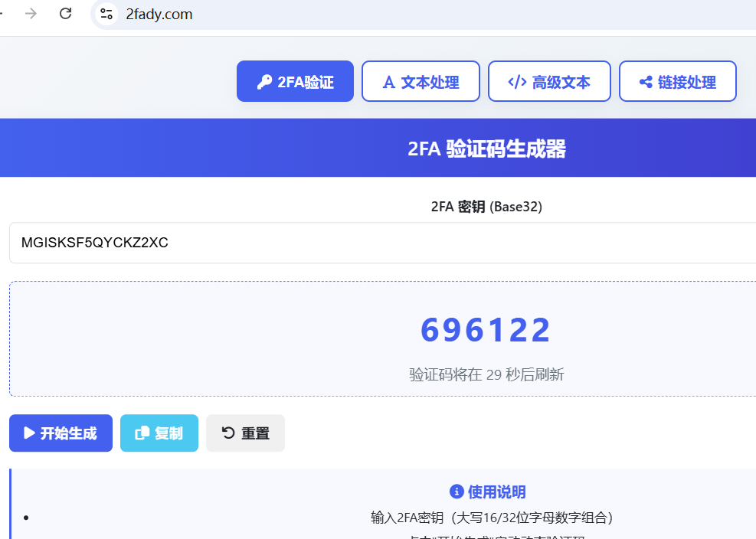Click the key icon on 2FA验证 tab
Image resolution: width=756 pixels, height=539 pixels.
pyautogui.click(x=264, y=82)
